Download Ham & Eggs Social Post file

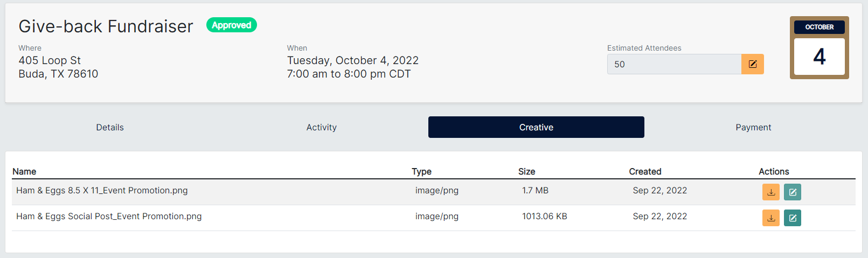tap(770, 218)
